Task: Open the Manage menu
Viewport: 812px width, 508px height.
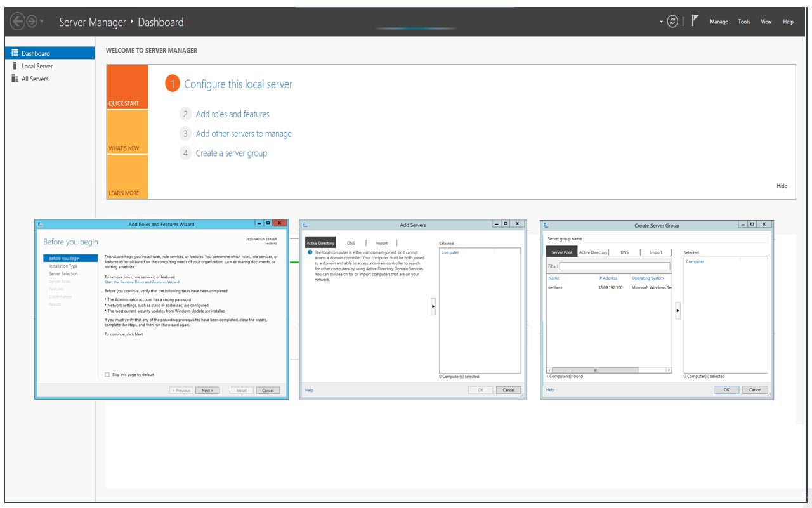Action: 719,22
